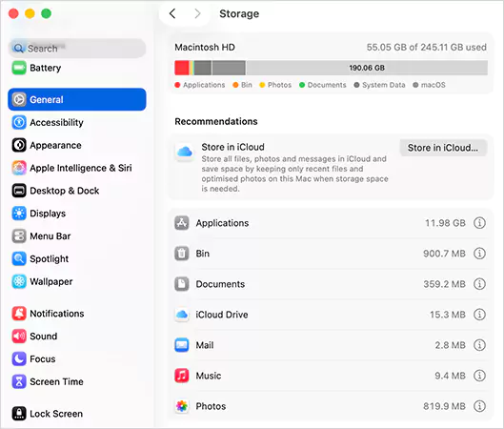Open info for Documents storage
Viewport: 504px width, 429px height.
pos(479,284)
